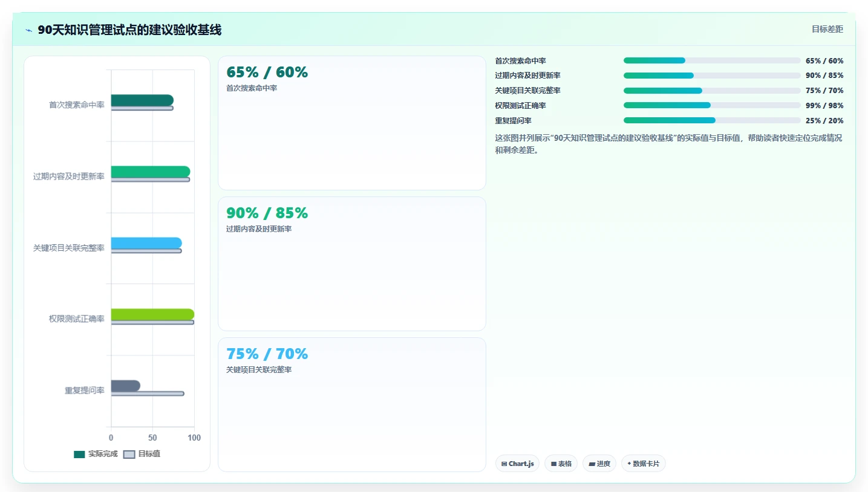This screenshot has width=868, height=492.
Task: Click the 权限测试正确率 label in progress list
Action: click(x=520, y=106)
